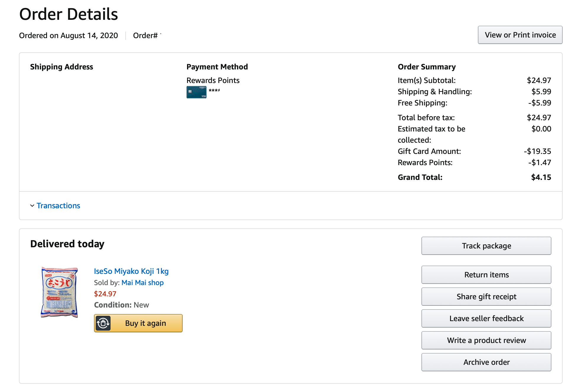The image size is (573, 392).
Task: Select the Grand Total amount $4.15
Action: (x=541, y=177)
